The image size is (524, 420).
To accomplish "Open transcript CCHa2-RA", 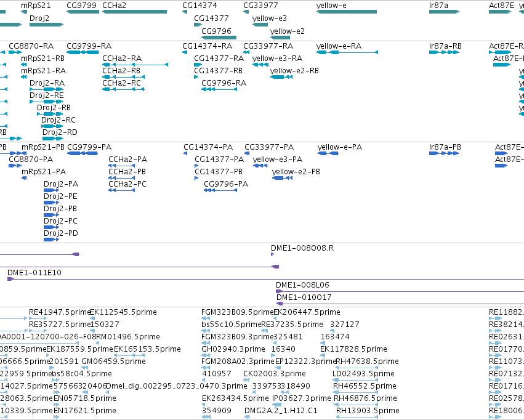I will click(135, 65).
